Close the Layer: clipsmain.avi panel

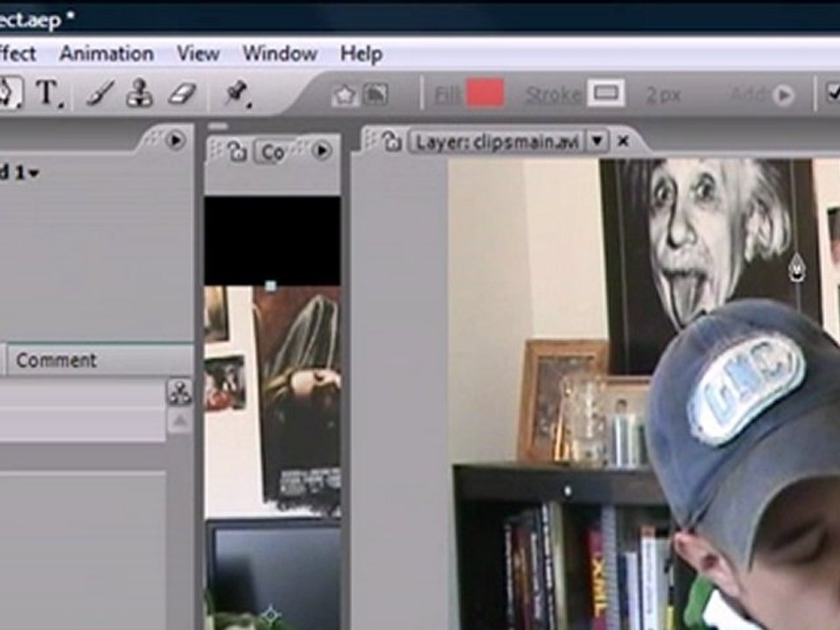pos(623,142)
